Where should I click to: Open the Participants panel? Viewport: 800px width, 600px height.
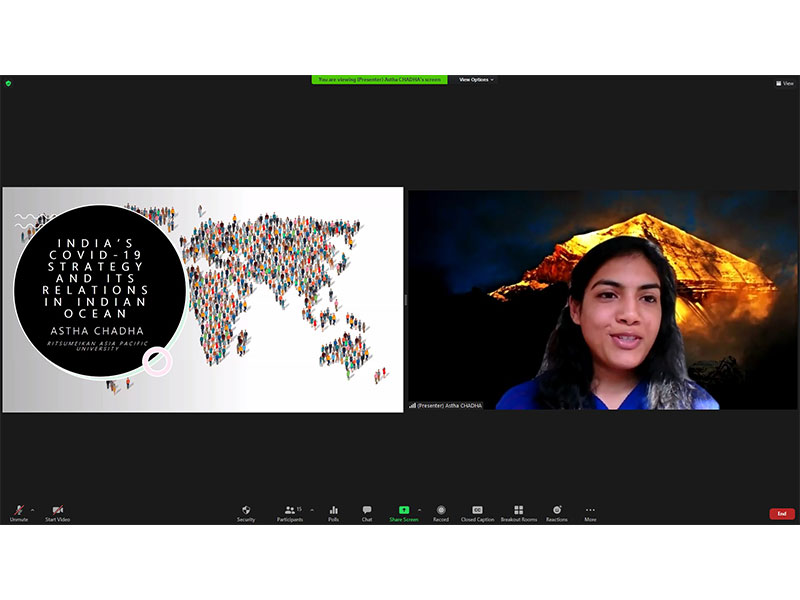tap(290, 512)
